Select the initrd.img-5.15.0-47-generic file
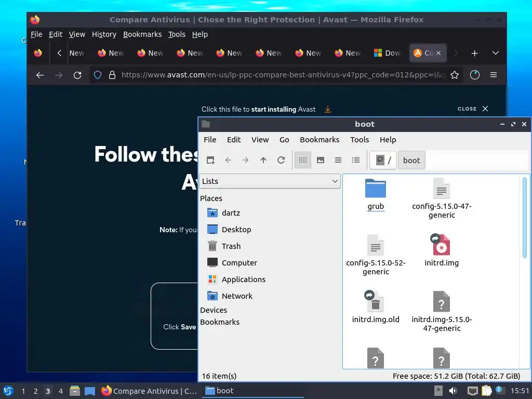The image size is (532, 399). 442,312
